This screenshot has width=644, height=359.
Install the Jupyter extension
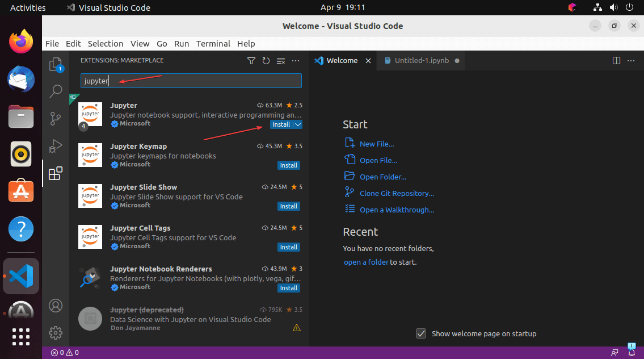(x=281, y=124)
